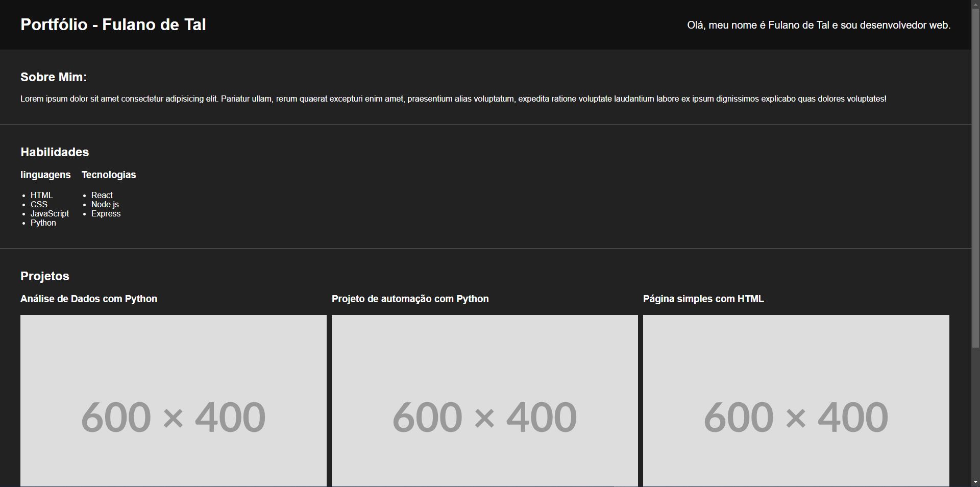Click the linguagens subheading
Screen dimensions: 980x487
[45, 175]
